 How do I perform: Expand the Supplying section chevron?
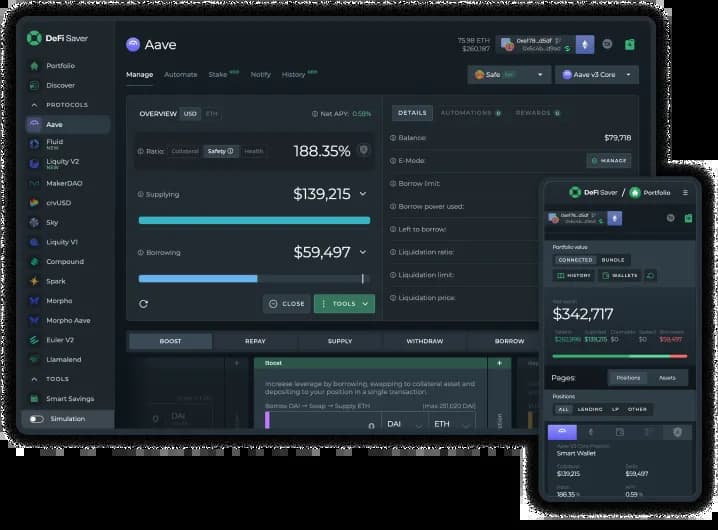click(362, 194)
